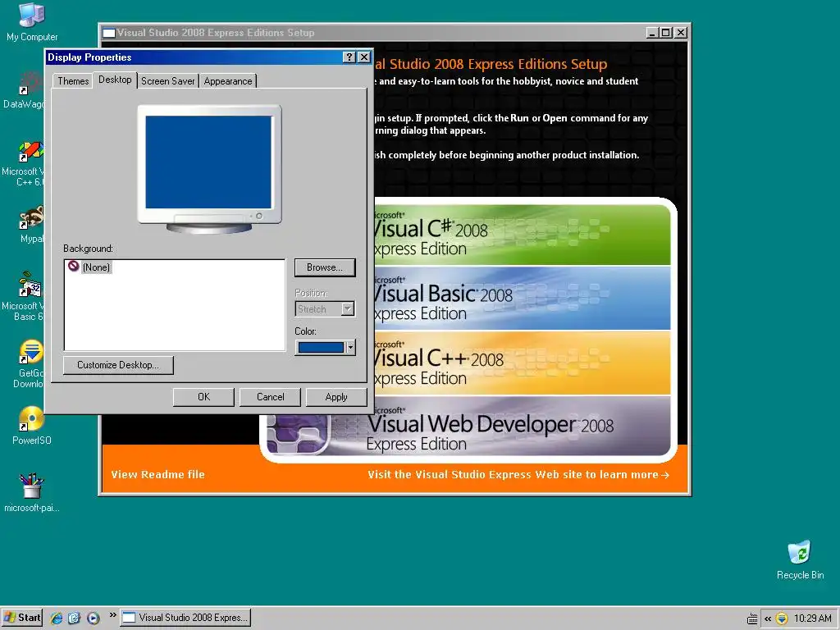Viewport: 840px width, 630px height.
Task: Launch Windows Media Player from Quick Launch
Action: (93, 618)
